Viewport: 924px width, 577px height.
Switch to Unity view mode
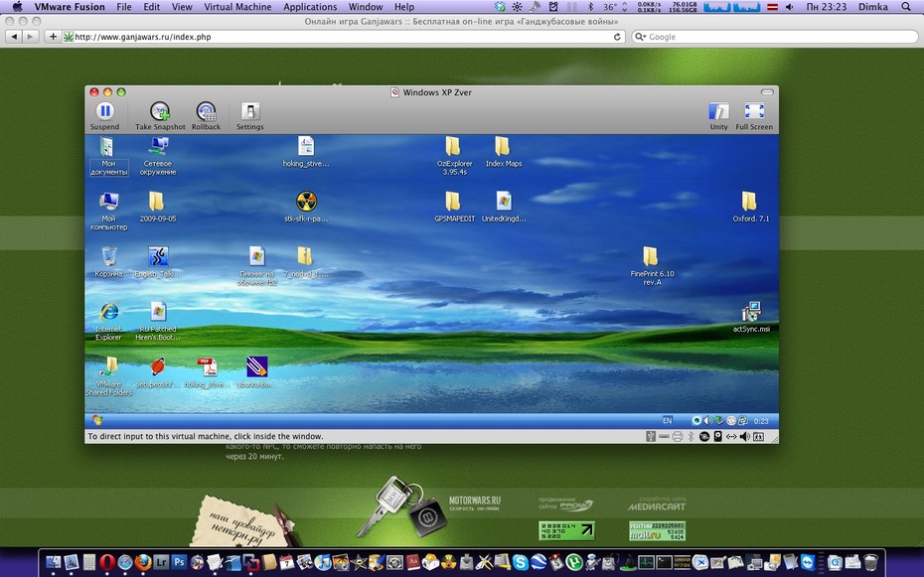tap(718, 115)
